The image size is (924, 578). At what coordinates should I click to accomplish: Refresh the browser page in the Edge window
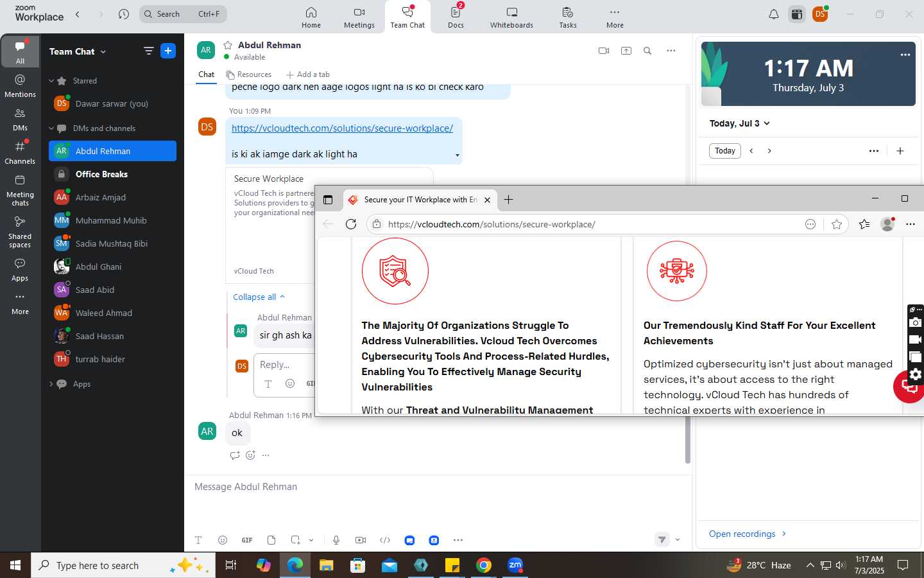point(350,224)
